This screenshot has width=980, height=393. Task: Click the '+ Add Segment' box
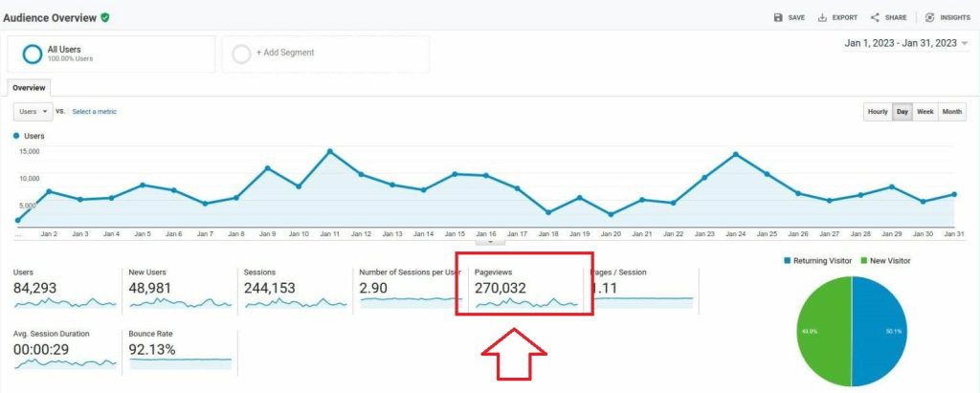coord(325,54)
